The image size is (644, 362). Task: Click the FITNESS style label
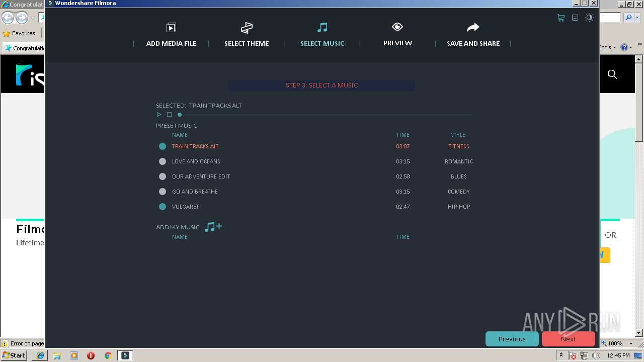point(459,146)
